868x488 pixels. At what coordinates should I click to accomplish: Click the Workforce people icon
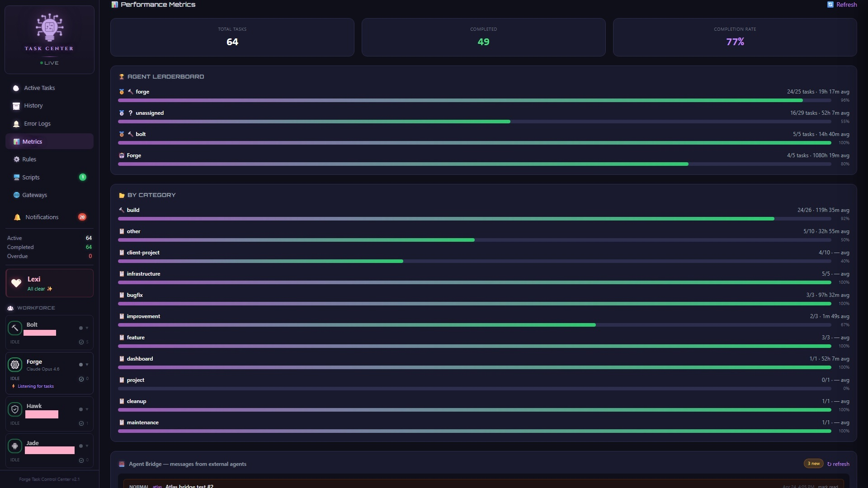click(10, 308)
